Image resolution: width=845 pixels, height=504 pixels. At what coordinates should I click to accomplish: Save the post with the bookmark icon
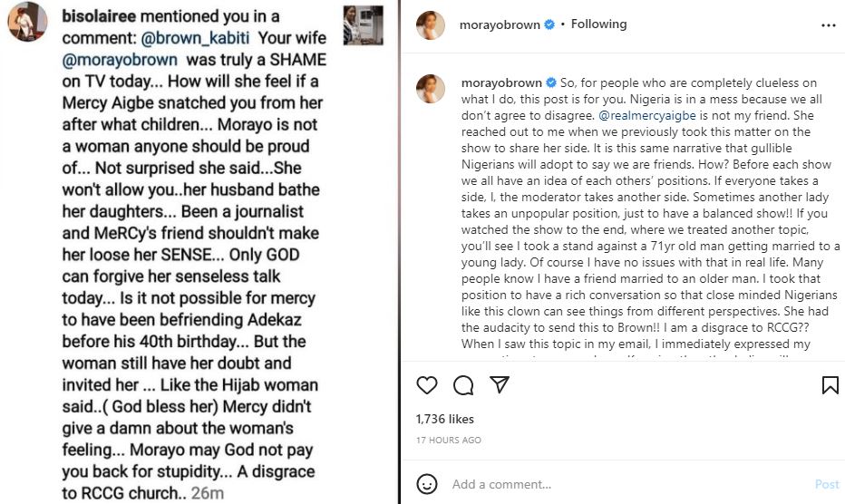[x=830, y=385]
